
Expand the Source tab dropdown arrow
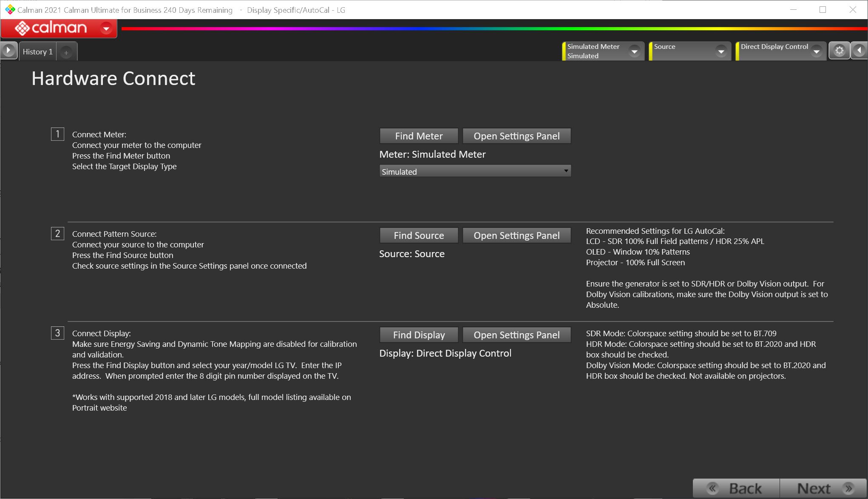click(x=721, y=51)
